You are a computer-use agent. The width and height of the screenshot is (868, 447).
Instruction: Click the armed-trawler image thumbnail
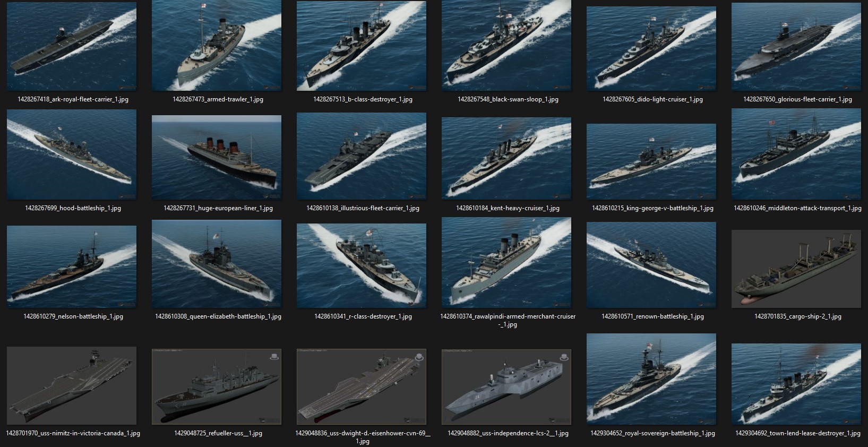[x=217, y=46]
